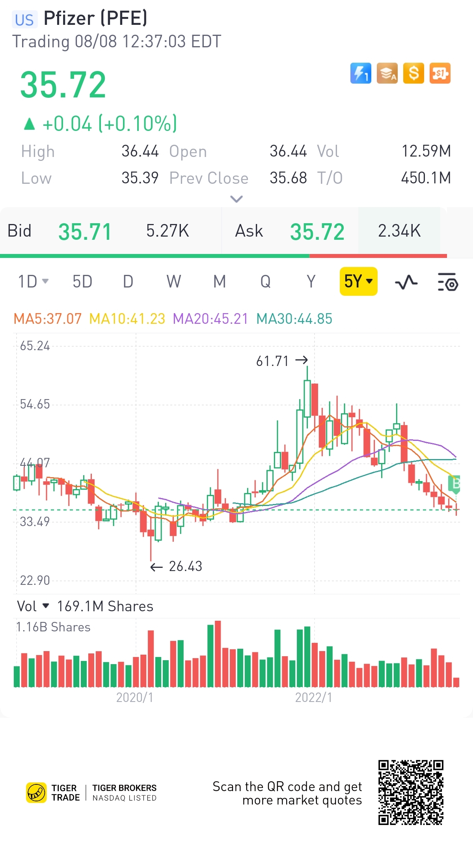
Task: Tap the Ask price 35.72
Action: 317,231
